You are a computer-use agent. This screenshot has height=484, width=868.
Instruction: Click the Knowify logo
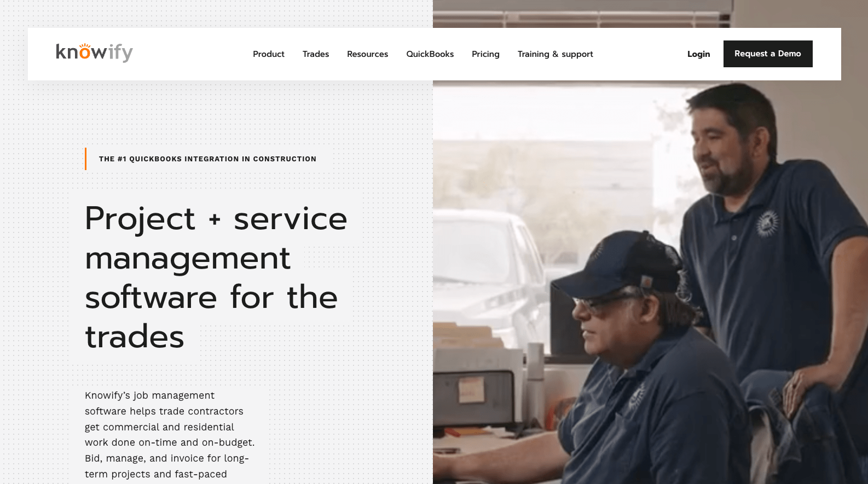point(94,53)
